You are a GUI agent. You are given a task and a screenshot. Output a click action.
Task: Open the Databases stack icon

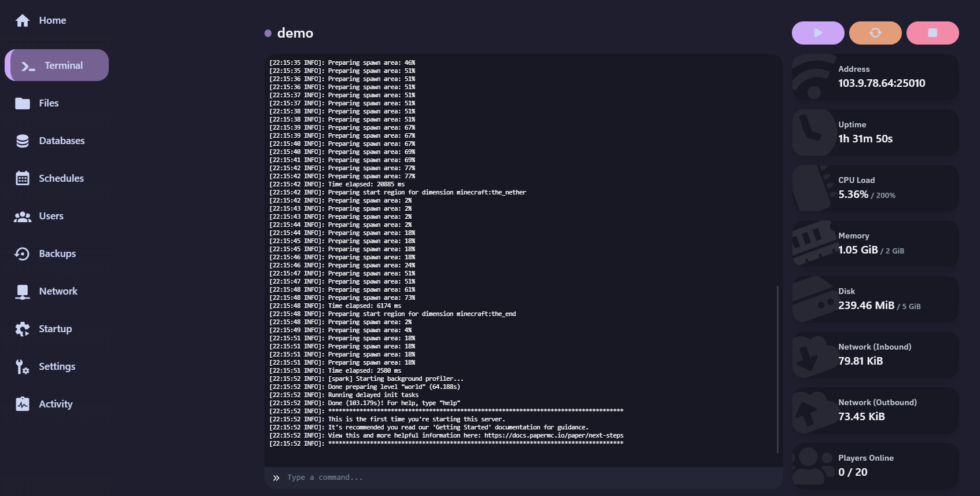pyautogui.click(x=23, y=141)
